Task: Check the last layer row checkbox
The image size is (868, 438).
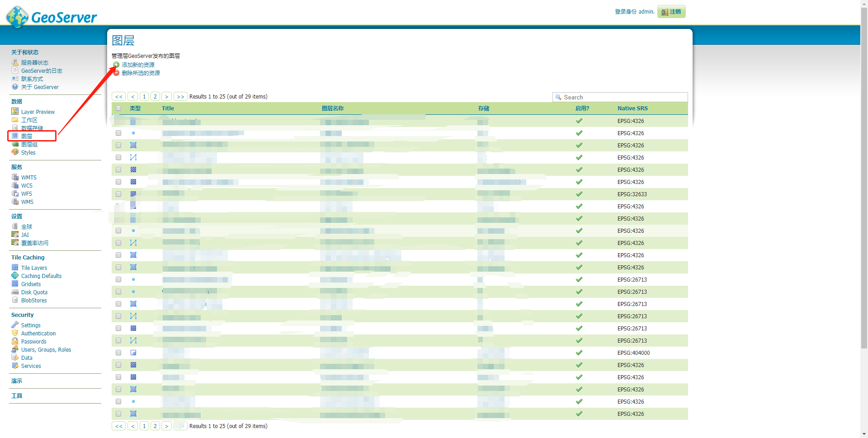Action: [118, 414]
